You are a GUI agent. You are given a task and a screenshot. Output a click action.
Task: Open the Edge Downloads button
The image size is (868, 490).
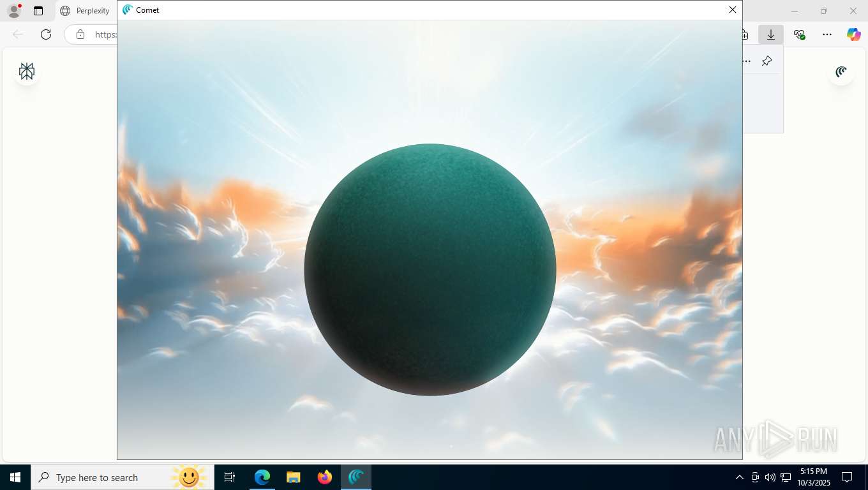(x=771, y=34)
